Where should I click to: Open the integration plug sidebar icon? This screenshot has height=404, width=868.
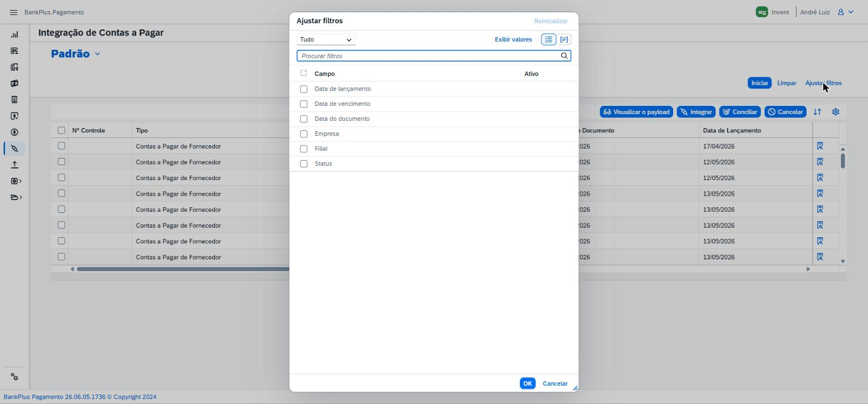point(14,149)
